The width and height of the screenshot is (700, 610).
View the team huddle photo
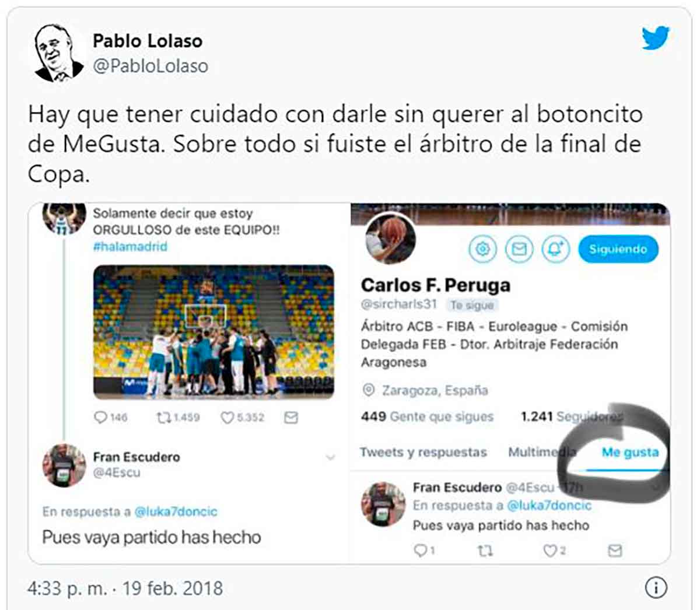(x=213, y=332)
